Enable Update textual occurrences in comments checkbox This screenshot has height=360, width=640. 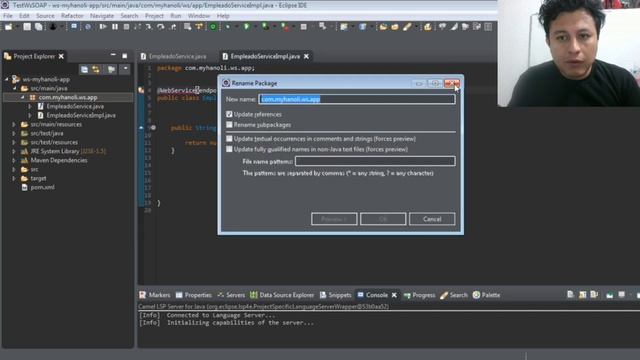(x=229, y=139)
